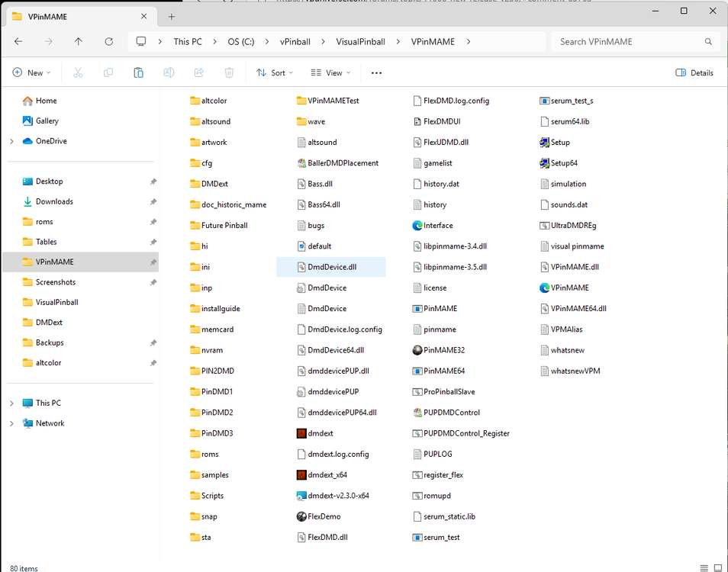Open the View dropdown
The height and width of the screenshot is (572, 728).
point(330,72)
